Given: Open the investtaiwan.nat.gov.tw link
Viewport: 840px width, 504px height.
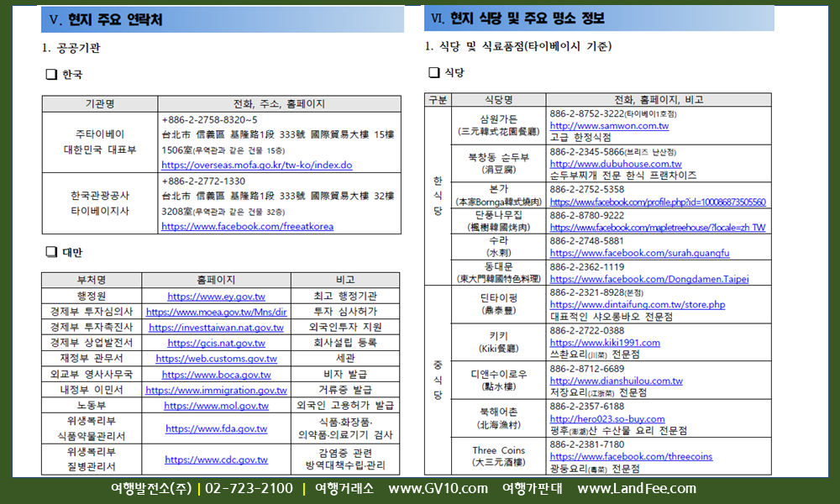Looking at the screenshot, I should click(x=216, y=328).
